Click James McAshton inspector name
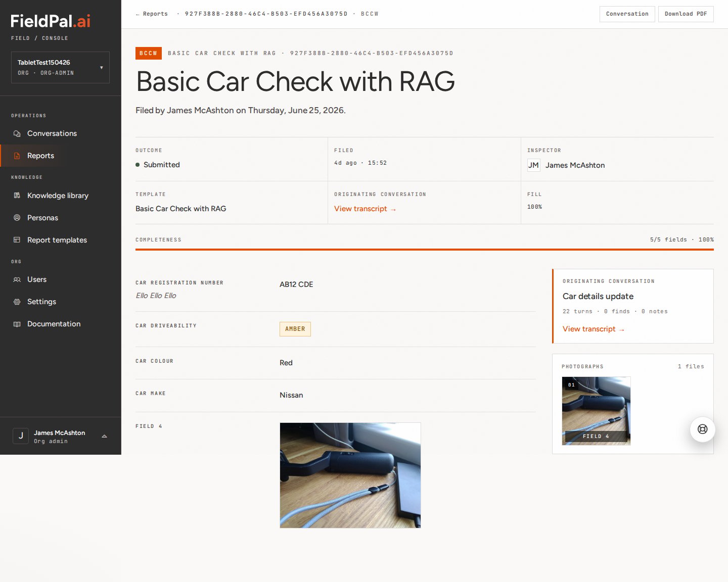728x582 pixels. click(x=575, y=165)
